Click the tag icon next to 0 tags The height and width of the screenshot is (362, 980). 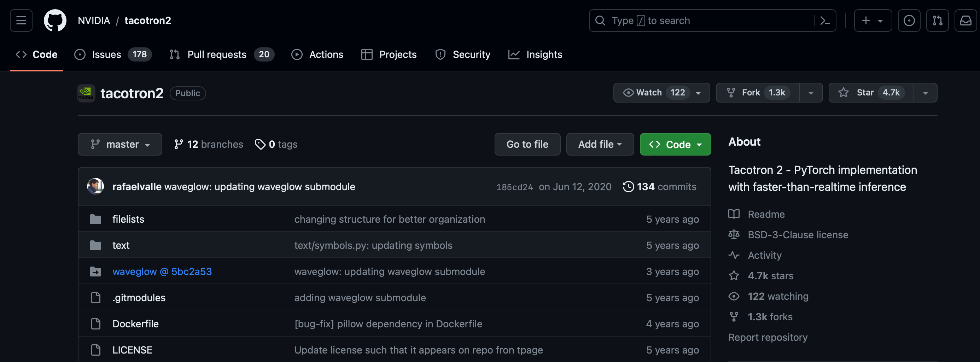260,145
